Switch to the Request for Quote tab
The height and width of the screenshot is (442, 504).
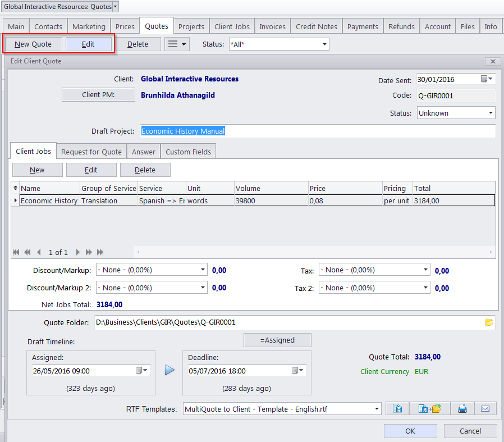pyautogui.click(x=91, y=152)
